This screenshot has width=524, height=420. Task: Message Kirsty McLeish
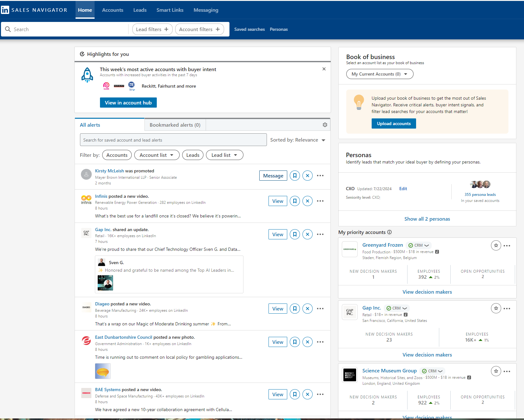pos(273,176)
